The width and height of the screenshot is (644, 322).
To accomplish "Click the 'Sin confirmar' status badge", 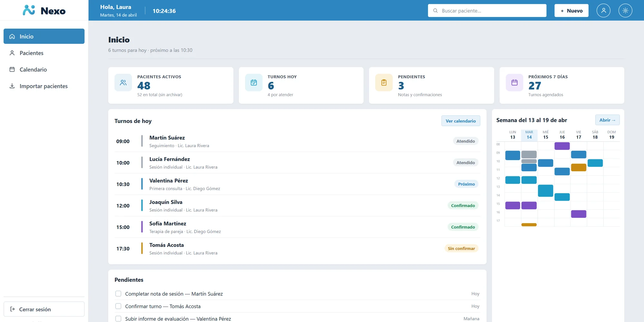I will coord(461,249).
